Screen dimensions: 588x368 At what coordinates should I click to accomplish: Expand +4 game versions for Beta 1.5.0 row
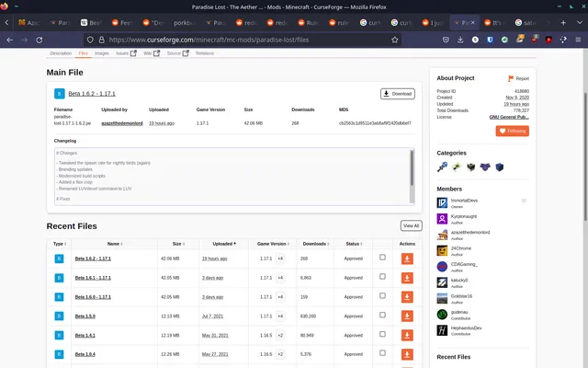(x=280, y=316)
